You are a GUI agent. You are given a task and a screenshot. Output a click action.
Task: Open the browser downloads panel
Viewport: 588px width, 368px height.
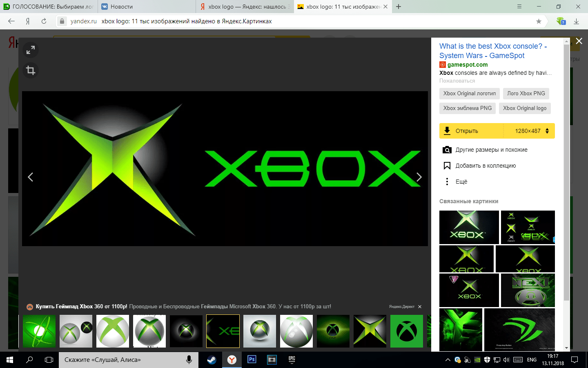point(577,21)
